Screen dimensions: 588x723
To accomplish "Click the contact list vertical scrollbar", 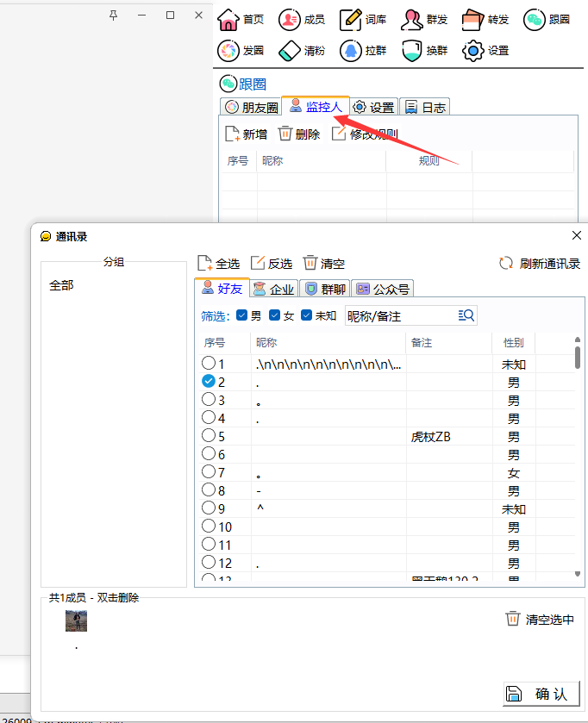I will [x=578, y=353].
